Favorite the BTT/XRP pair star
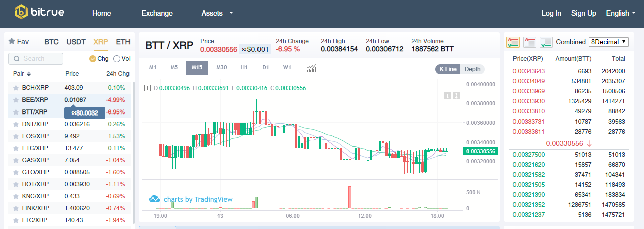 tap(16, 112)
